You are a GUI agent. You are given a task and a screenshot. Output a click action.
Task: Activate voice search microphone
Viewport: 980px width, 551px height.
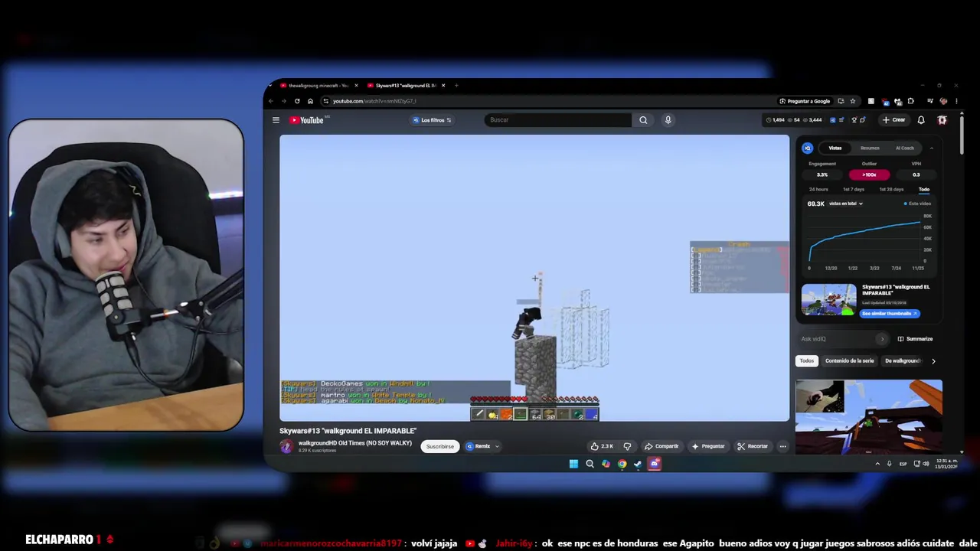(x=668, y=120)
